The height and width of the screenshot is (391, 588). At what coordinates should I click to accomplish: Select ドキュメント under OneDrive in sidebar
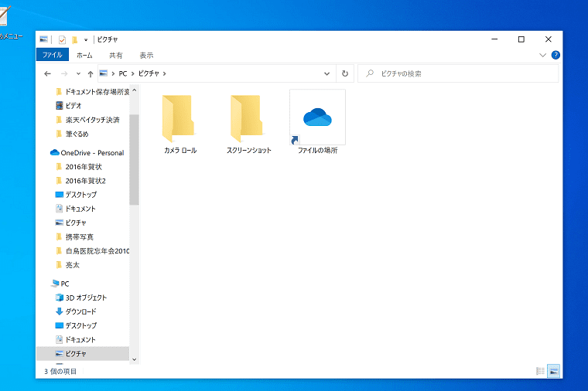(75, 209)
